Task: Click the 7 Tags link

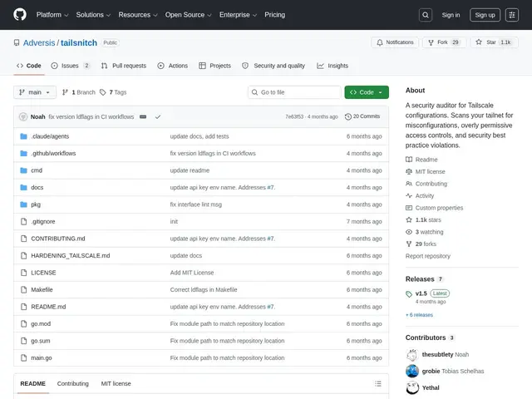Action: coord(113,92)
